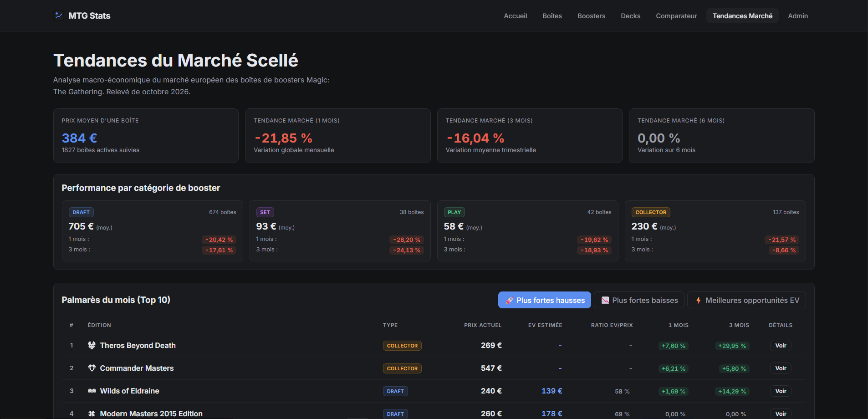
Task: Switch to Plus fortes baisses tab
Action: point(639,300)
